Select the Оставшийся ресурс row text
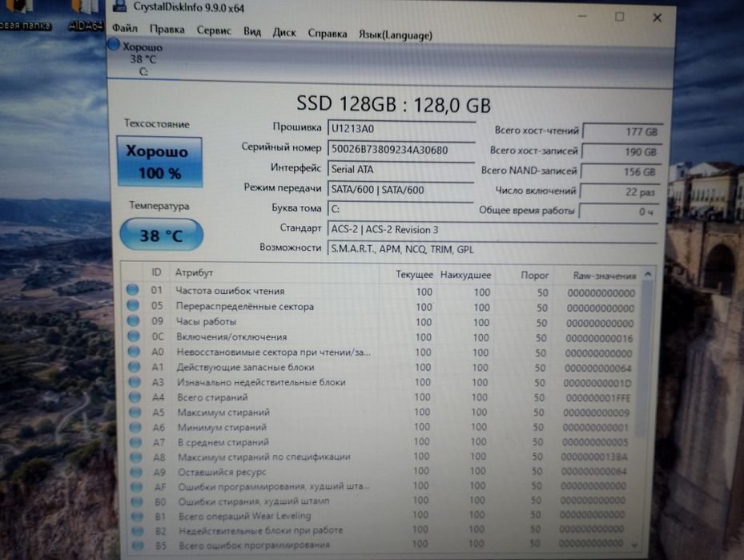 pos(222,472)
